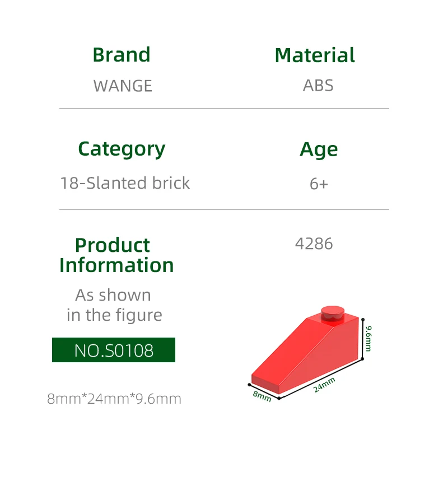Select the part number 4286

(314, 244)
